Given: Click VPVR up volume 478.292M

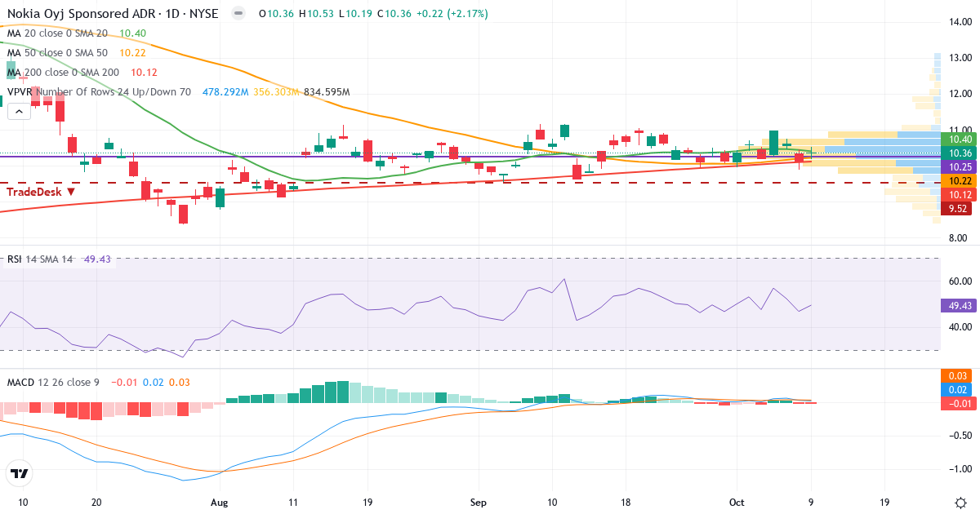Looking at the screenshot, I should (225, 92).
